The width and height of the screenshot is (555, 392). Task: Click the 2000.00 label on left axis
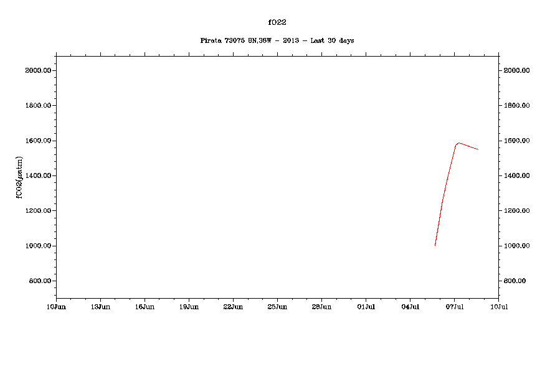(38, 71)
